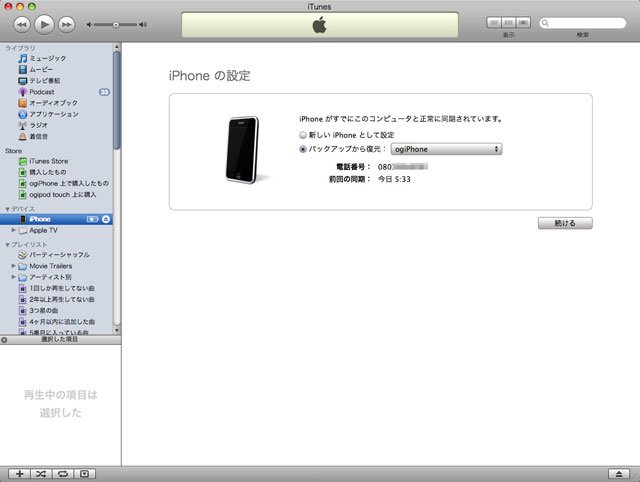Click sidebar scrollbar up arrow
Screen dimensions: 640x482
(x=117, y=47)
